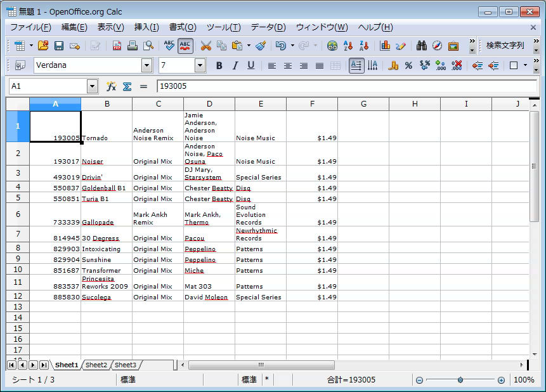Activate the Format Paintbrush tool
546x392 pixels.
click(261, 46)
